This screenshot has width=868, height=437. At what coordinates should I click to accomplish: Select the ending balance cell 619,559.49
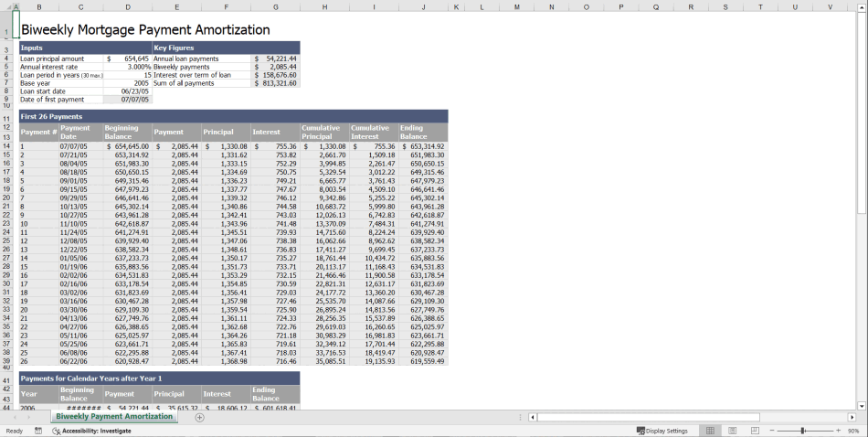click(x=423, y=361)
